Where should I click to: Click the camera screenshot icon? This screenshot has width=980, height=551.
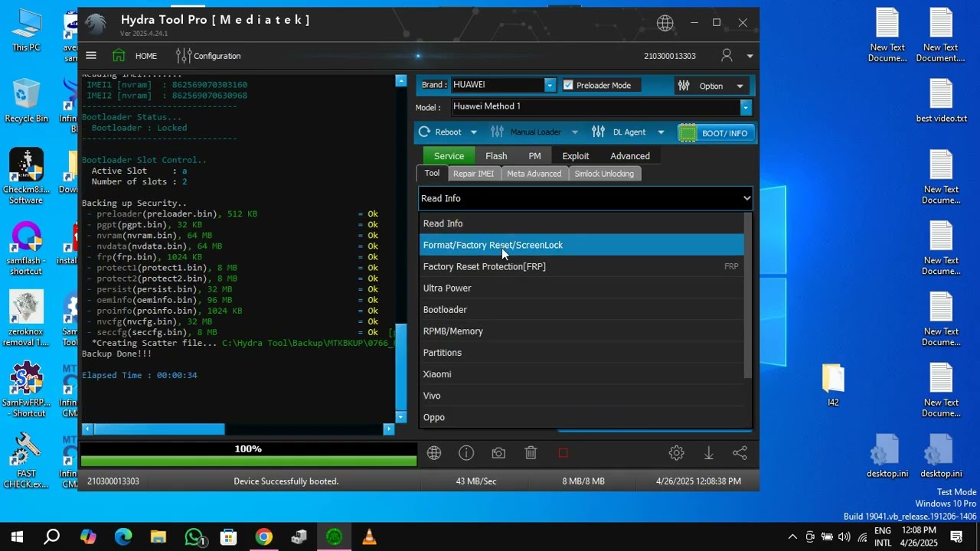498,453
